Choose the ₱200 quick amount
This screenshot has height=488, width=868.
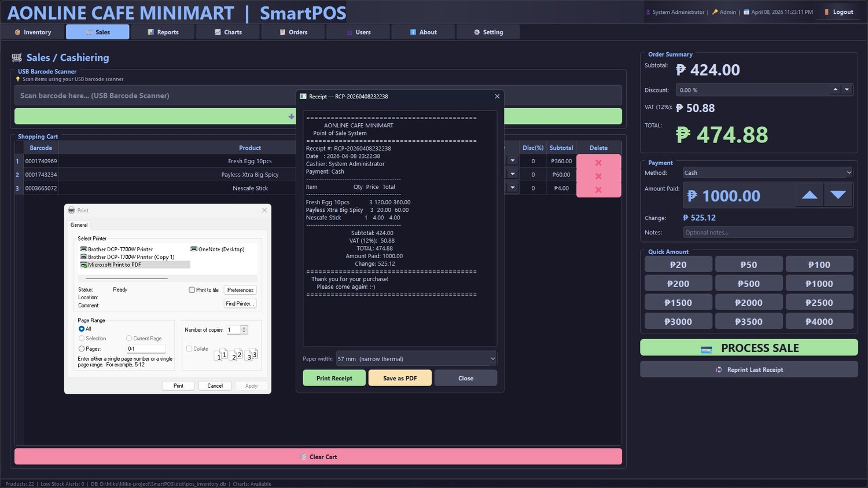click(x=678, y=284)
